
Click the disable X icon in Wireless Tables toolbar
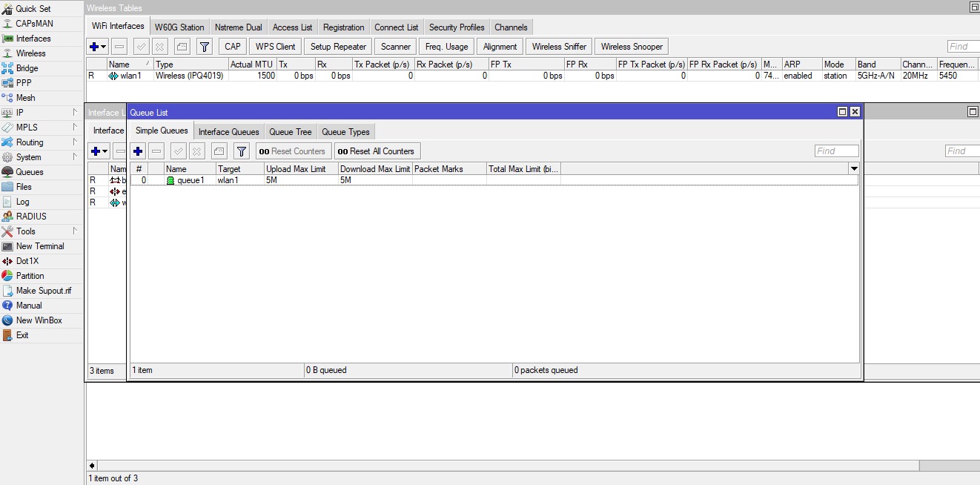[159, 46]
